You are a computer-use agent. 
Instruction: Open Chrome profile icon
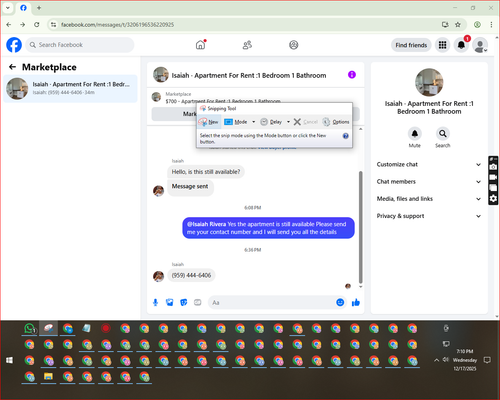[477, 25]
